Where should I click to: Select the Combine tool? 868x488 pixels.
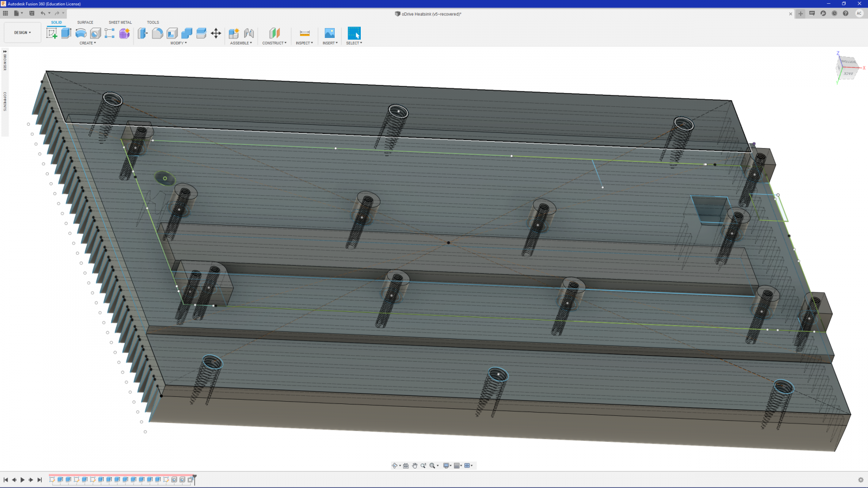click(x=187, y=33)
